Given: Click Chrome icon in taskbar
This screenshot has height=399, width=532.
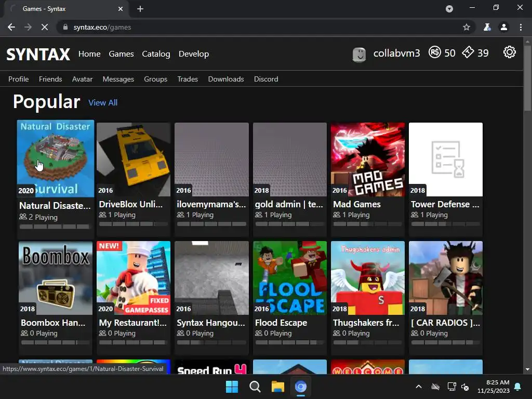Looking at the screenshot, I should click(301, 387).
